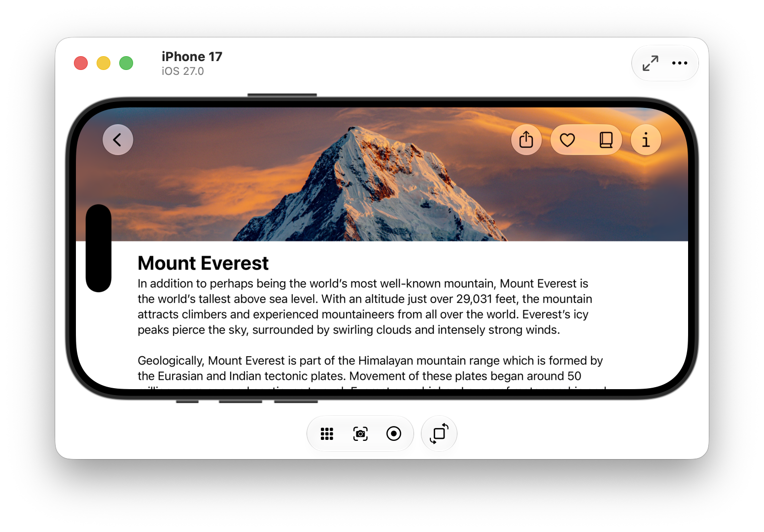Favorite Mount Everest with heart icon
Screen dimensions: 764x532
567,140
